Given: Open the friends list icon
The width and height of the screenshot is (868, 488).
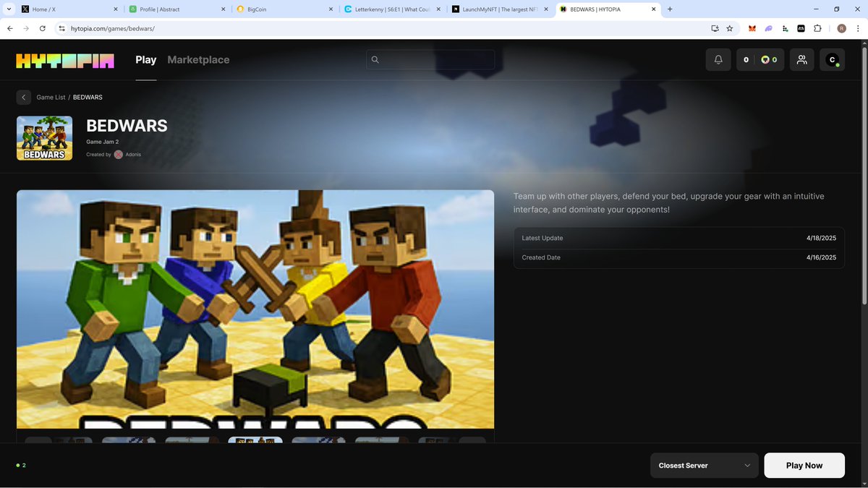Looking at the screenshot, I should (801, 60).
